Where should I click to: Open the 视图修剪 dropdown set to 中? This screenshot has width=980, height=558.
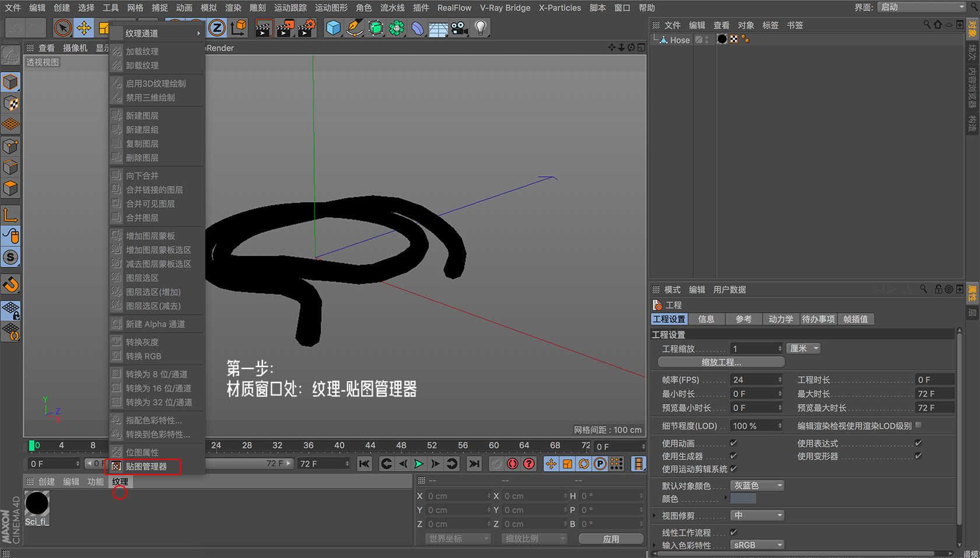click(757, 515)
